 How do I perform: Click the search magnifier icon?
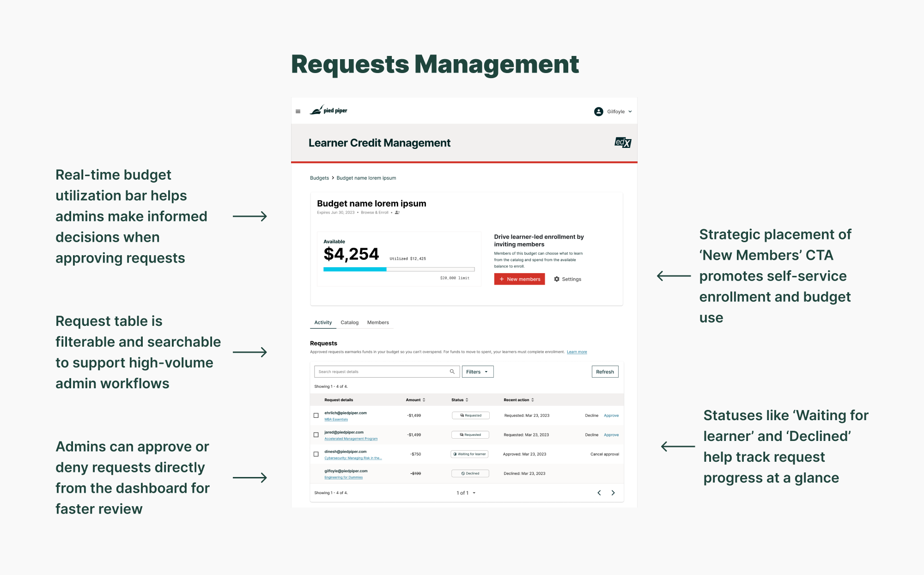click(x=452, y=372)
